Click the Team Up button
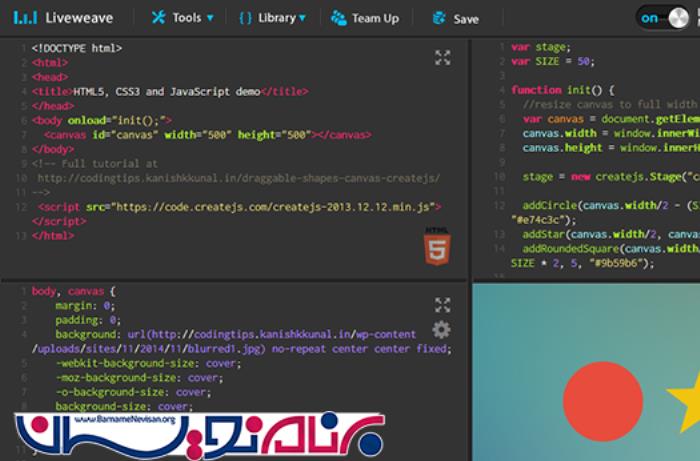This screenshot has width=700, height=461. [x=365, y=18]
